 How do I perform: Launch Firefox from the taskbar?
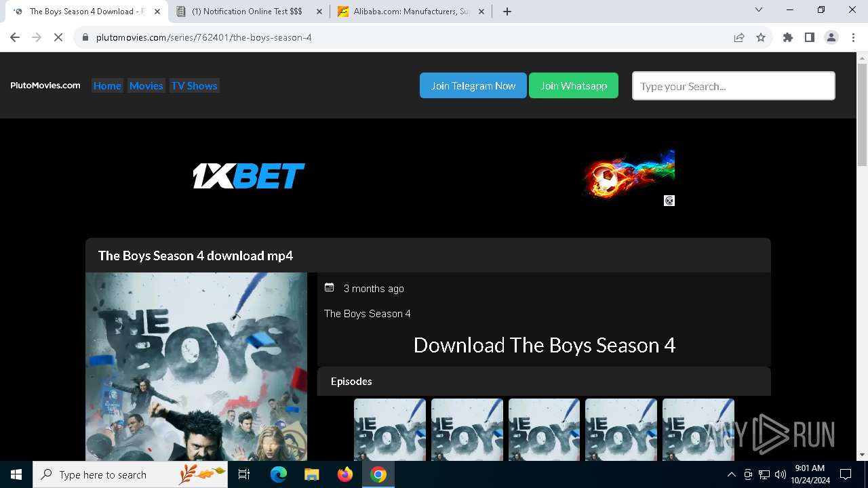[345, 474]
